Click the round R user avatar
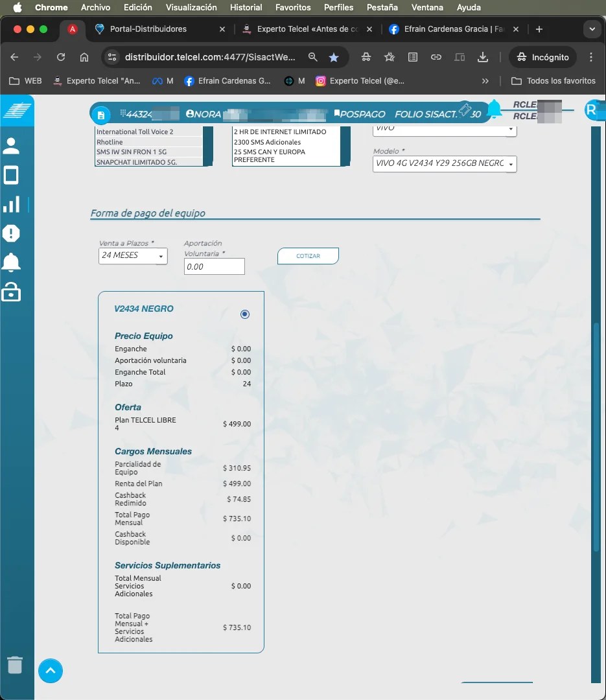 click(x=592, y=110)
